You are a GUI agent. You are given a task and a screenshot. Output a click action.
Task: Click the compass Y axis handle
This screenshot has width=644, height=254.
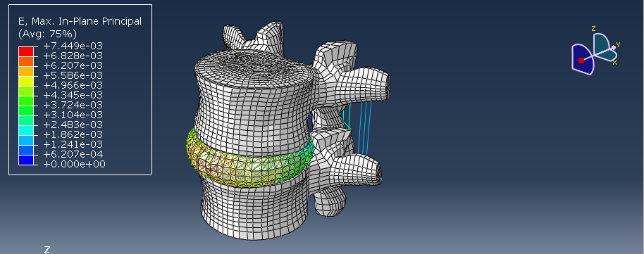click(614, 46)
